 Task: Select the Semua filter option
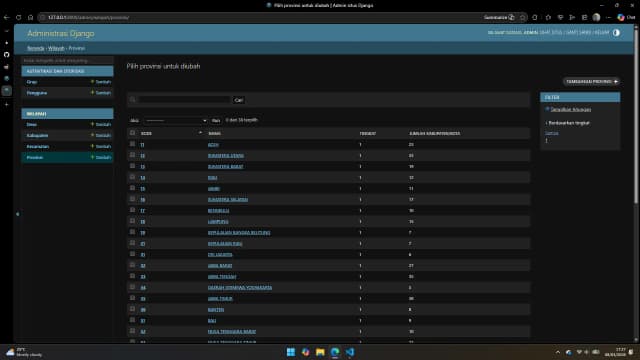pyautogui.click(x=551, y=133)
